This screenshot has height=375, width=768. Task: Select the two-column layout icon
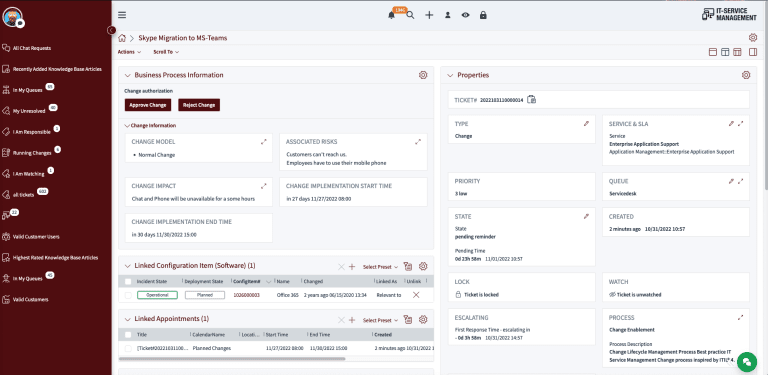click(725, 52)
